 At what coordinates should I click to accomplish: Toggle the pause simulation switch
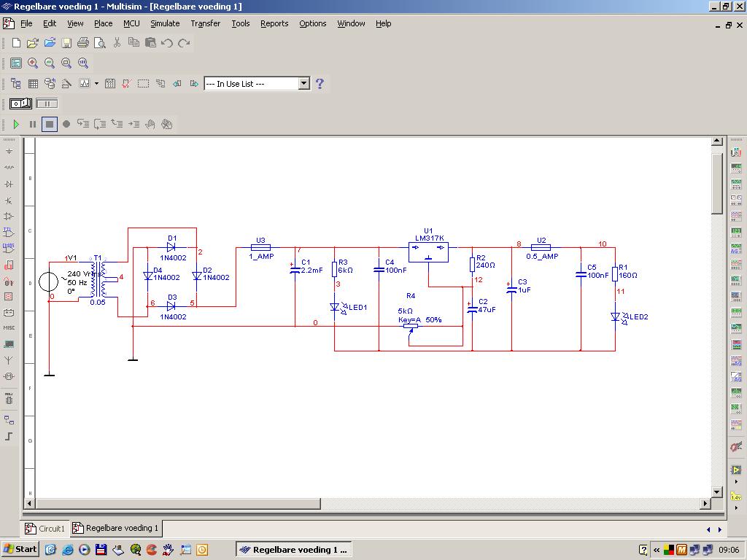coord(47,104)
